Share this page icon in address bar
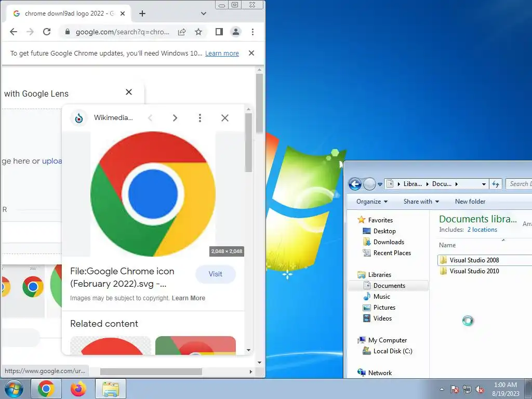This screenshot has height=399, width=532. [x=182, y=32]
